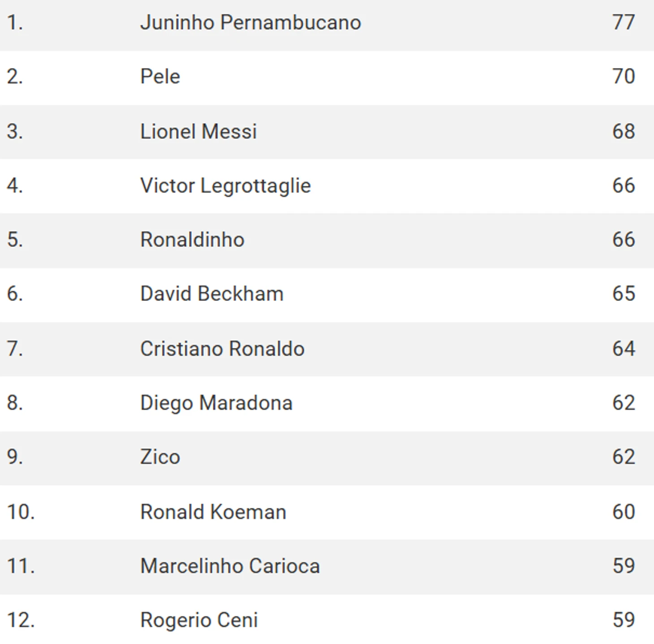The height and width of the screenshot is (644, 654).
Task: Click Ronald Koeman's name
Action: click(213, 511)
